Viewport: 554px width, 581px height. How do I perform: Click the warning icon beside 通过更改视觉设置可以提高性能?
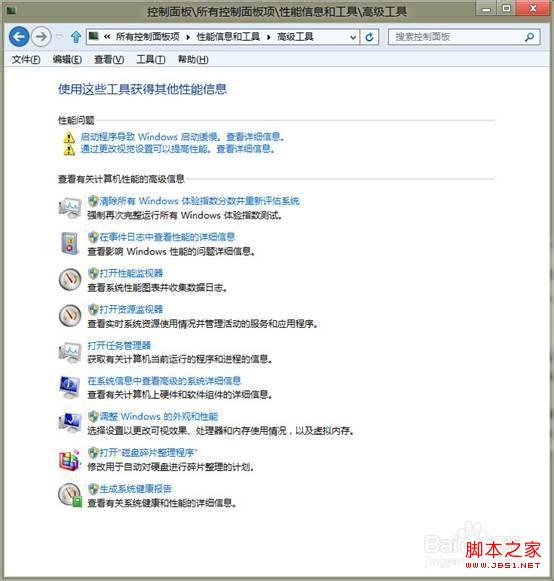click(69, 150)
